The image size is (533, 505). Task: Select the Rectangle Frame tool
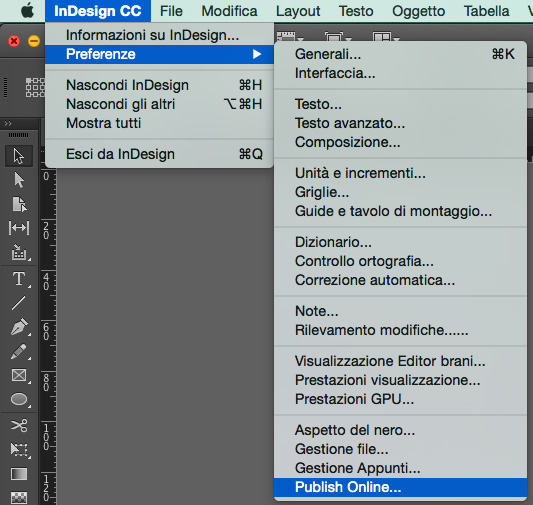[x=19, y=376]
